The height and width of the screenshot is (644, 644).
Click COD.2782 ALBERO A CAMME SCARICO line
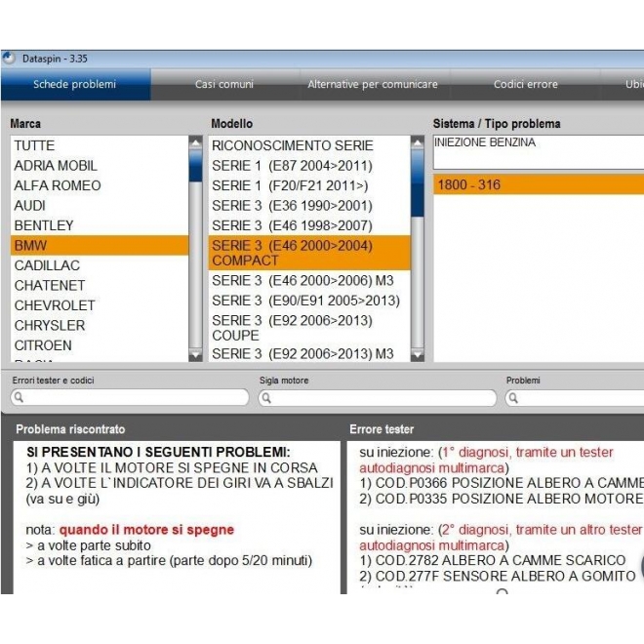[x=493, y=561]
